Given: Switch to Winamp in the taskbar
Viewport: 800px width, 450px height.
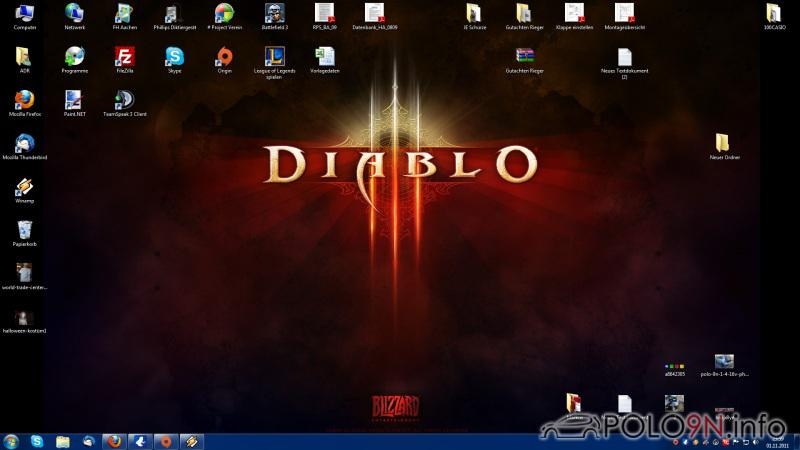Looking at the screenshot, I should point(192,441).
